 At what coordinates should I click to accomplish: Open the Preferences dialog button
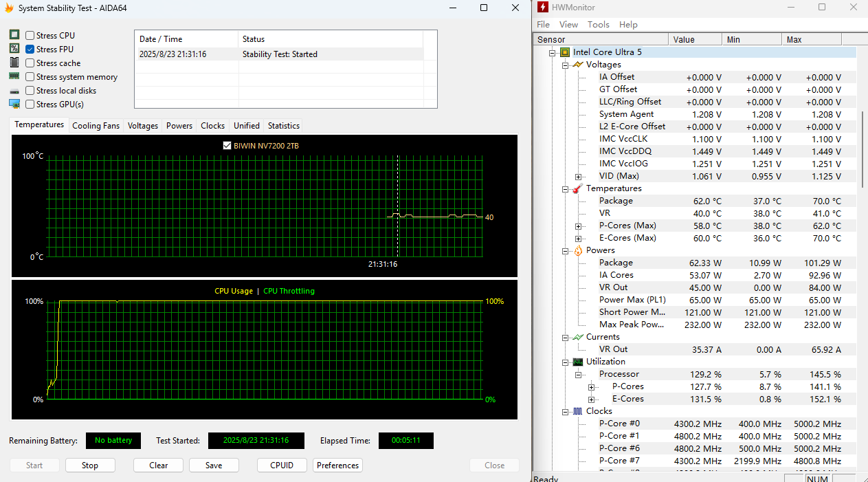(x=337, y=465)
